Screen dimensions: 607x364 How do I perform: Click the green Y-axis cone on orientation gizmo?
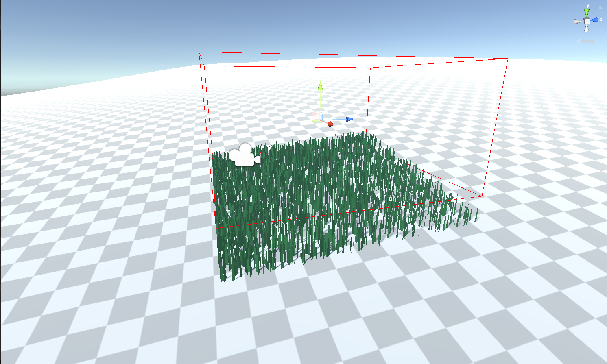pos(587,12)
